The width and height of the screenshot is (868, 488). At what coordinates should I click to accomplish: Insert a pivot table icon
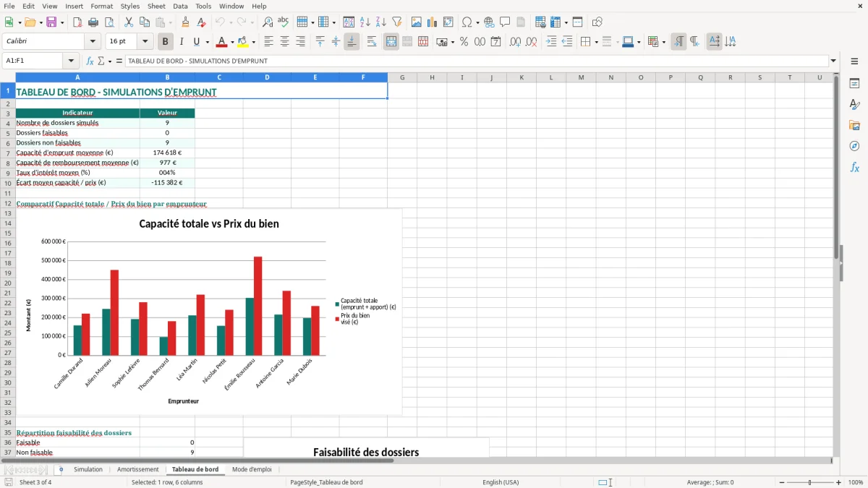pos(448,22)
